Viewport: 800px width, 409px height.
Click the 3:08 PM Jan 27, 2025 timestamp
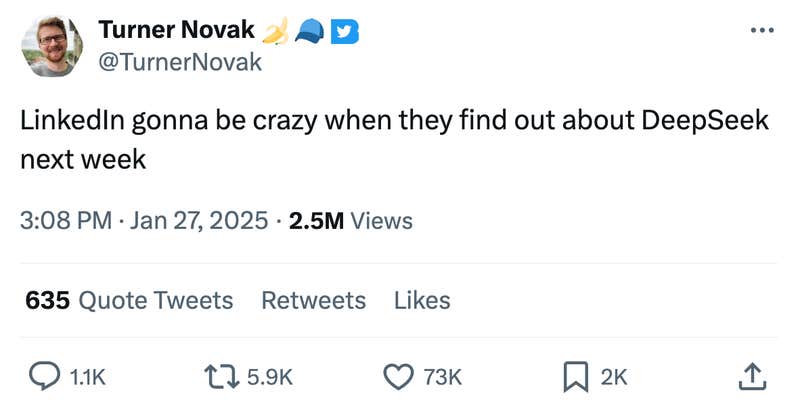pos(143,220)
